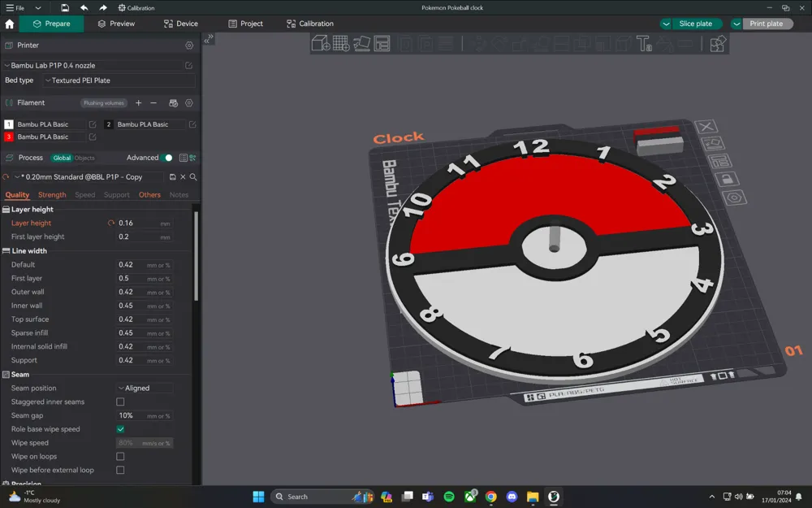
Task: Select filament slot 3 color swatch
Action: 9,136
